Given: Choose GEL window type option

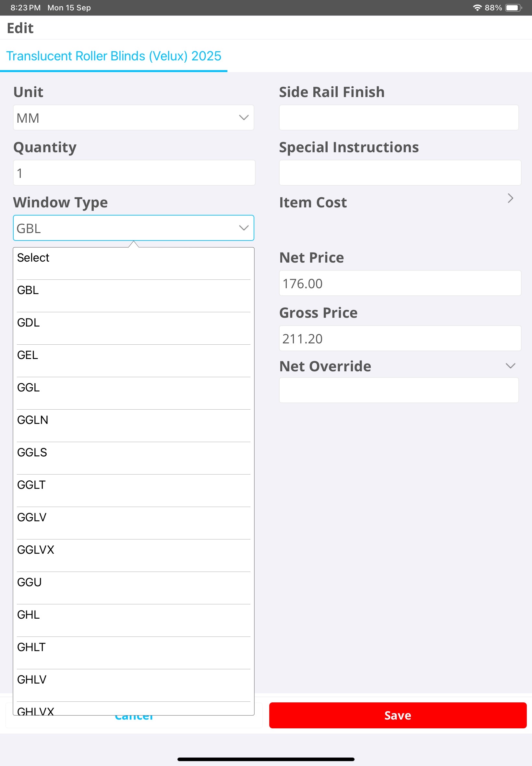Looking at the screenshot, I should click(133, 355).
